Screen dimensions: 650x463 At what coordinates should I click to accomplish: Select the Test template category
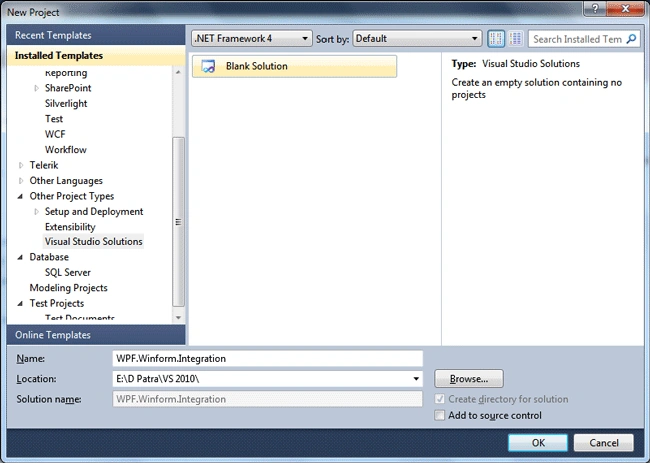point(54,119)
